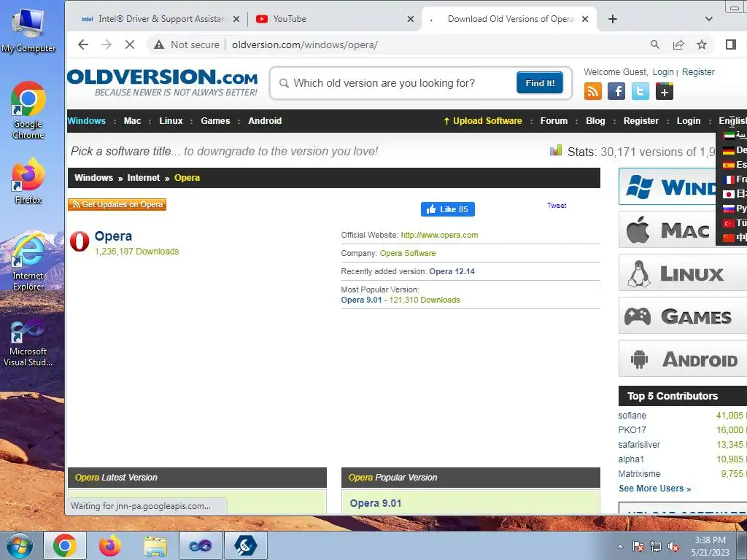Open the www.opera.com official website link

pyautogui.click(x=439, y=235)
